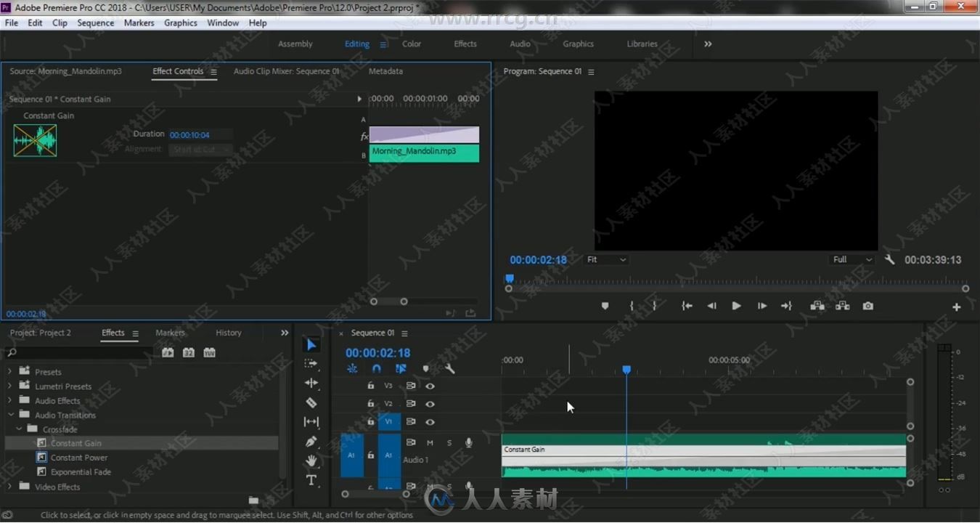Create new custom bin in Effects panel
Screen dimensions: 980x523
pyautogui.click(x=253, y=500)
